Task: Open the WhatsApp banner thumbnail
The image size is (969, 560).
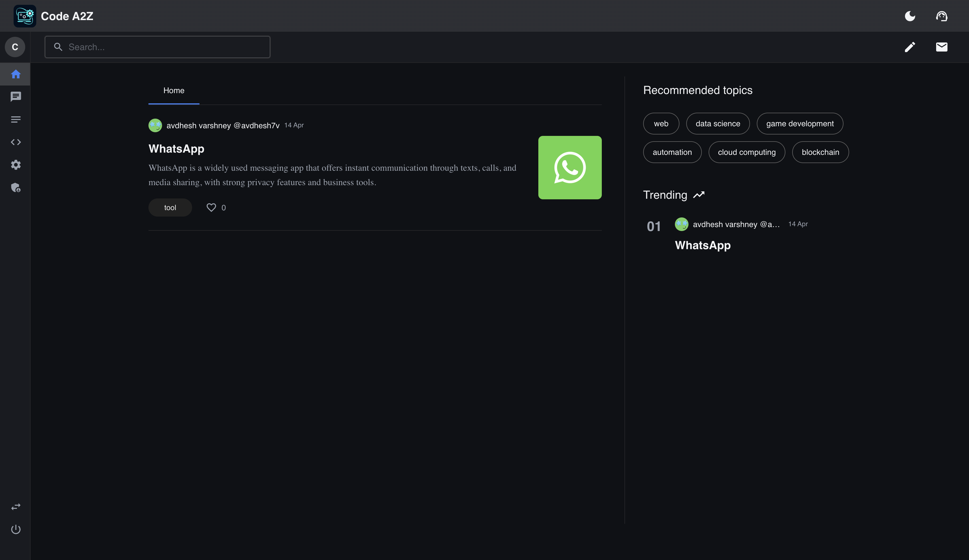Action: (x=570, y=168)
